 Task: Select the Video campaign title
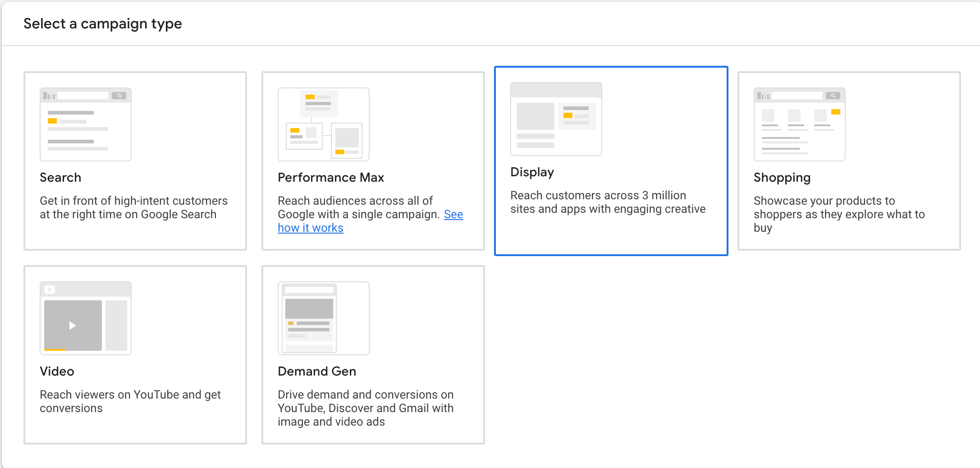pyautogui.click(x=57, y=371)
